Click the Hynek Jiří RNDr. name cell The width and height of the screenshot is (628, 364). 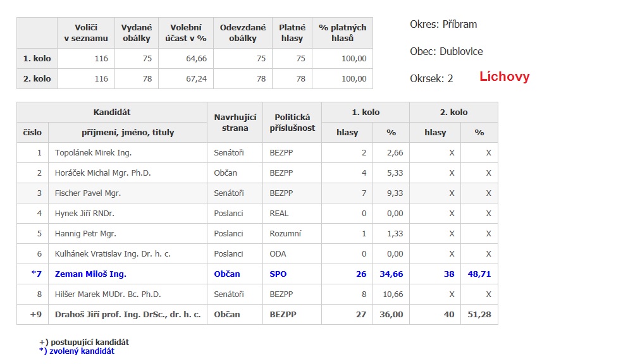(x=84, y=213)
